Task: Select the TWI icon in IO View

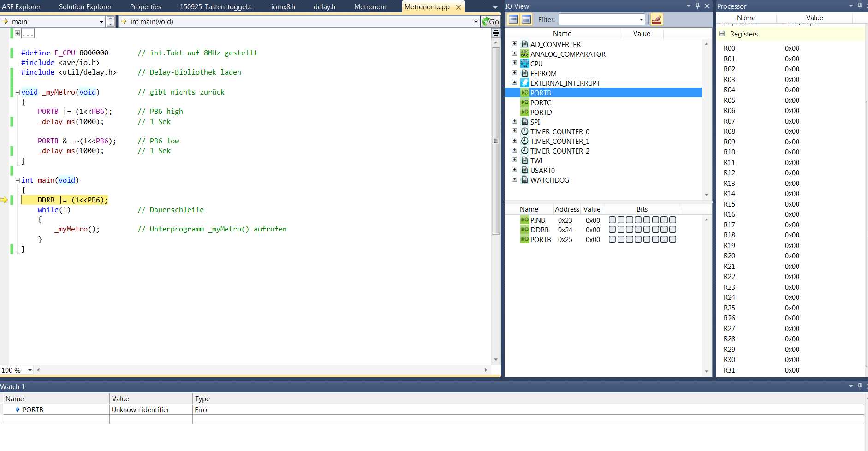Action: [524, 160]
